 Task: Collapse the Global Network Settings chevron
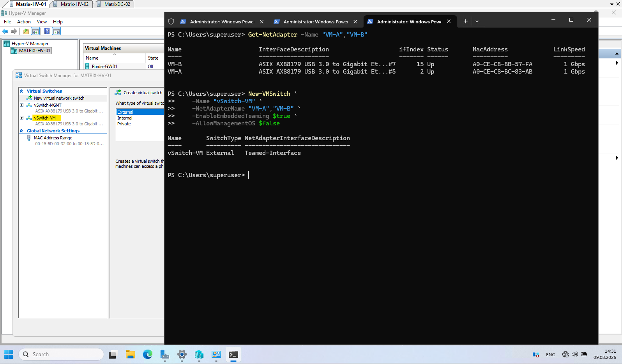21,131
